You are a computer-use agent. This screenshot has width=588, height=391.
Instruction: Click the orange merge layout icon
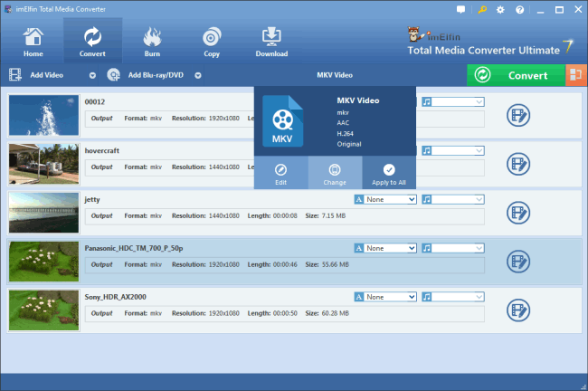pyautogui.click(x=576, y=75)
